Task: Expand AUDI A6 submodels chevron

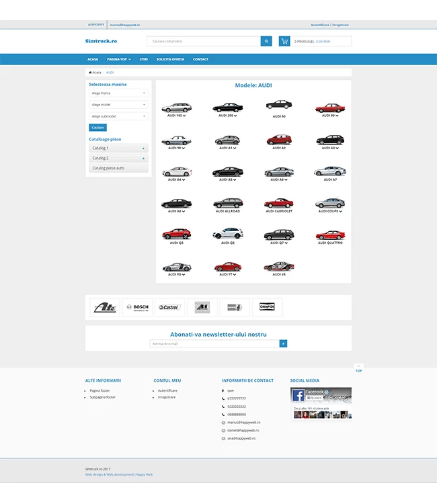Action: (x=286, y=180)
